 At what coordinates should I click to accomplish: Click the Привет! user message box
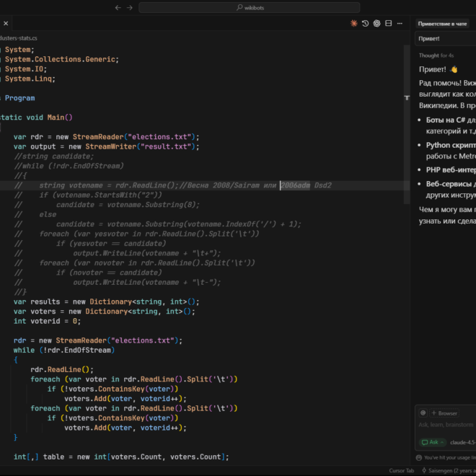coord(445,38)
